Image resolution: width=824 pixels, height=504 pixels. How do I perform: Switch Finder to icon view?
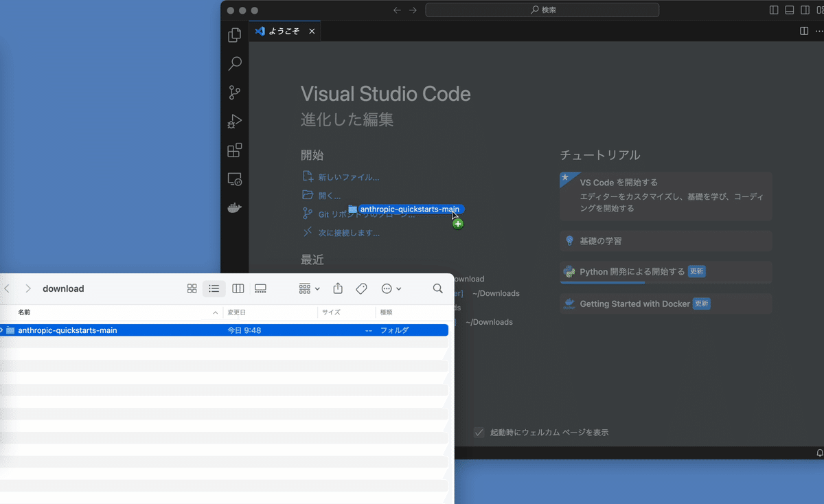coord(192,289)
